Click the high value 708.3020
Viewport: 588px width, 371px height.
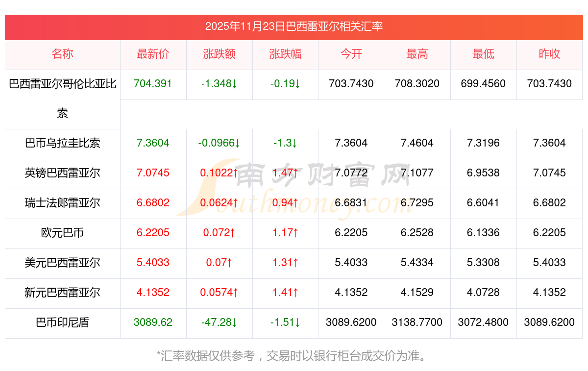(x=417, y=84)
